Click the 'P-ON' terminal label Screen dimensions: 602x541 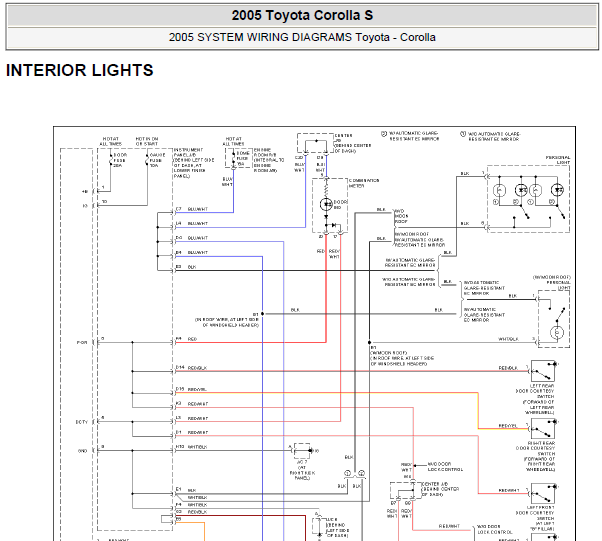tap(82, 342)
